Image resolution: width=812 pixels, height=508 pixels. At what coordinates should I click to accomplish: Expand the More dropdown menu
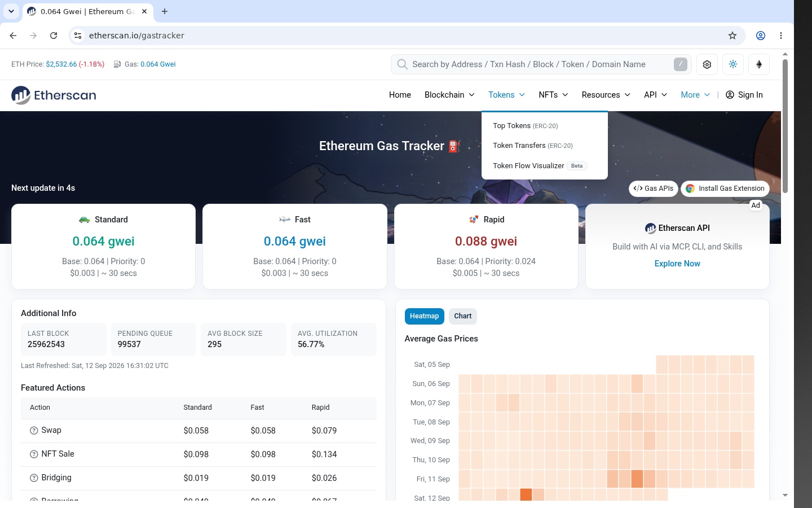695,95
